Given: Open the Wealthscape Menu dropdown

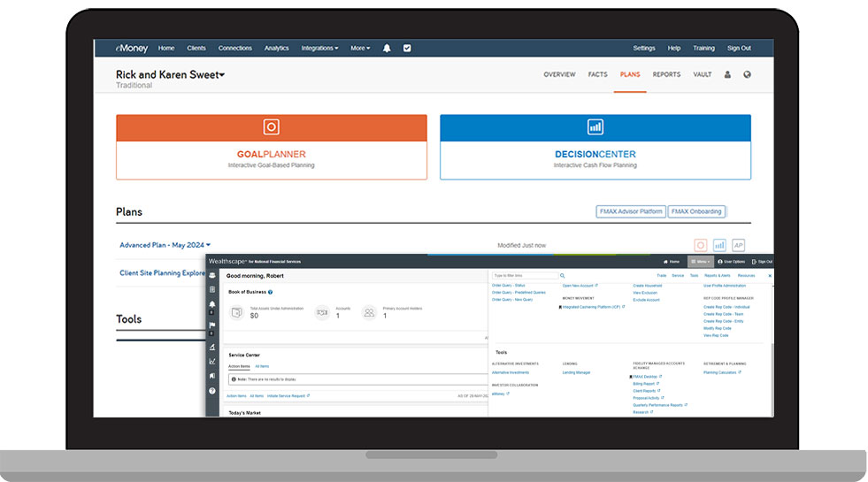Looking at the screenshot, I should click(x=699, y=262).
